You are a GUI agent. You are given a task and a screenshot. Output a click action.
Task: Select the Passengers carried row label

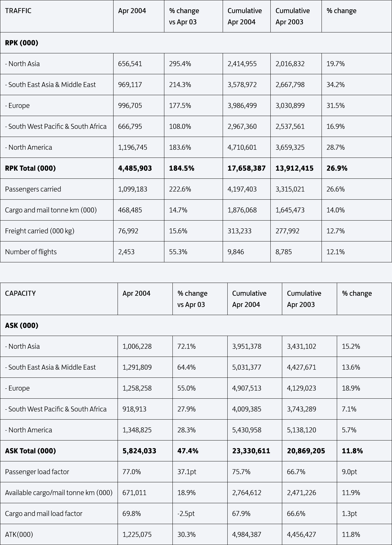[x=33, y=189]
